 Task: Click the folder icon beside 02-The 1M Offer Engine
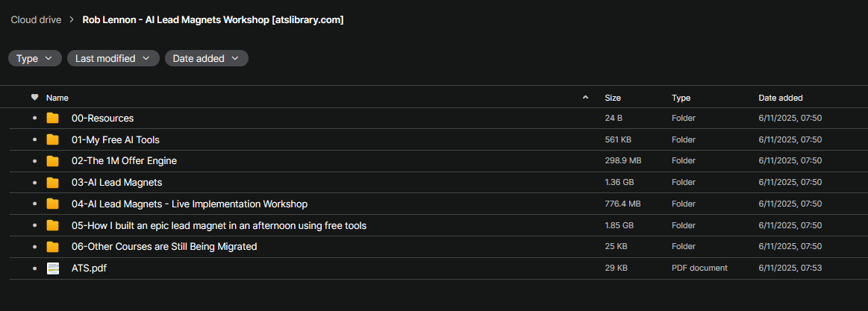point(52,161)
